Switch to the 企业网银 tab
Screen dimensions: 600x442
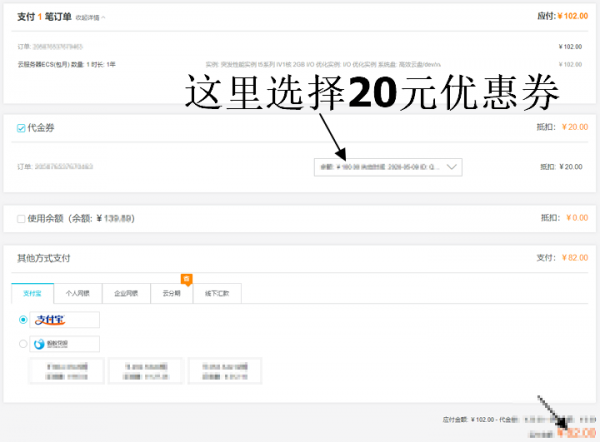pos(126,294)
